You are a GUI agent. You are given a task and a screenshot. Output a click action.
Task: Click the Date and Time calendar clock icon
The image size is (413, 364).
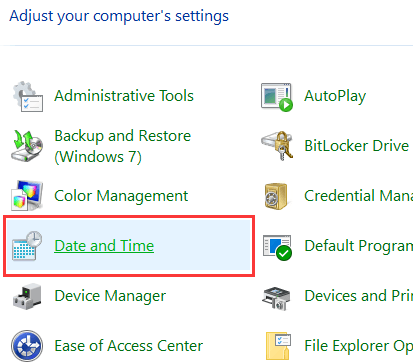(27, 246)
